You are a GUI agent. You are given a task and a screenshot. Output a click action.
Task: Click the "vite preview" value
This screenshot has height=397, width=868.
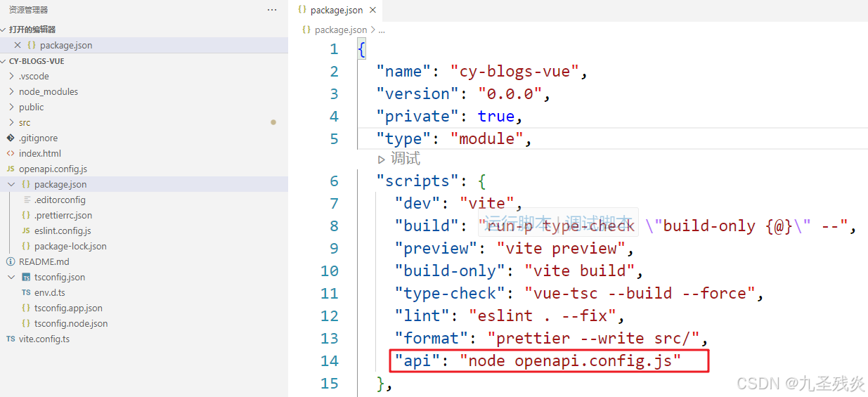coord(562,249)
